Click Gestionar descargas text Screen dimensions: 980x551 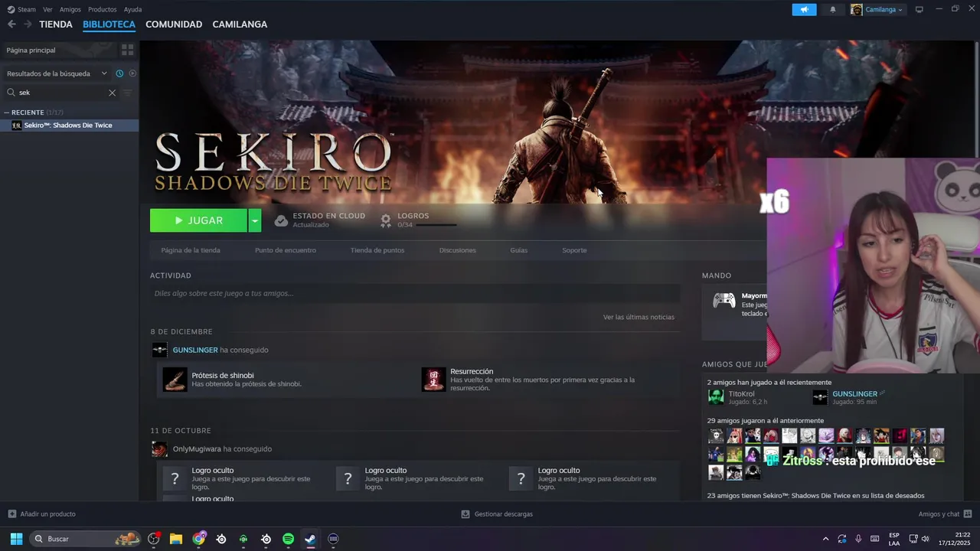504,514
